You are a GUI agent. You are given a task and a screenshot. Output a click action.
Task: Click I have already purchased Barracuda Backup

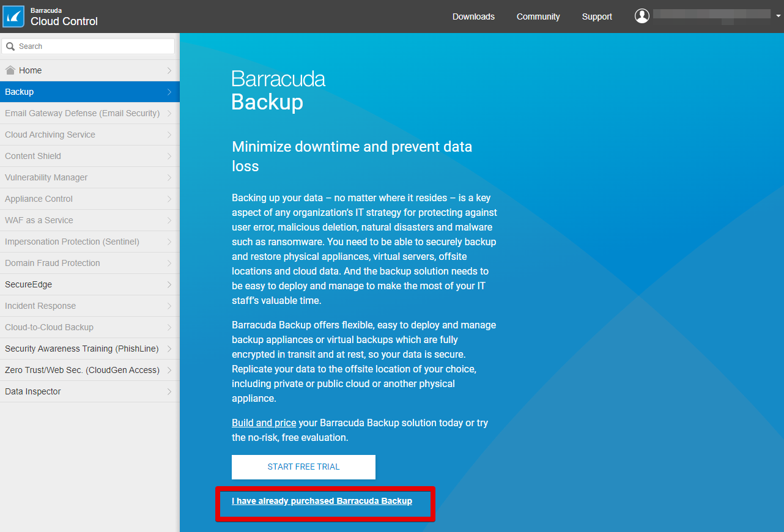point(322,501)
